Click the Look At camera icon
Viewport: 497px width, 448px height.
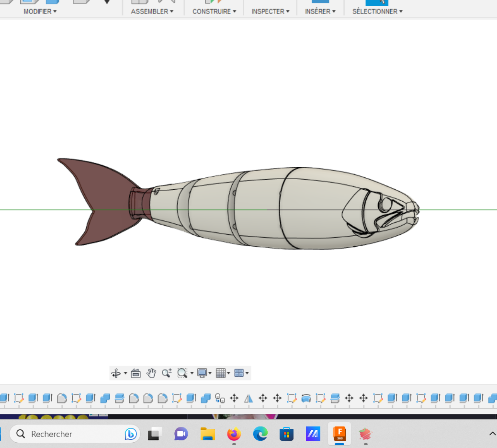pyautogui.click(x=136, y=373)
